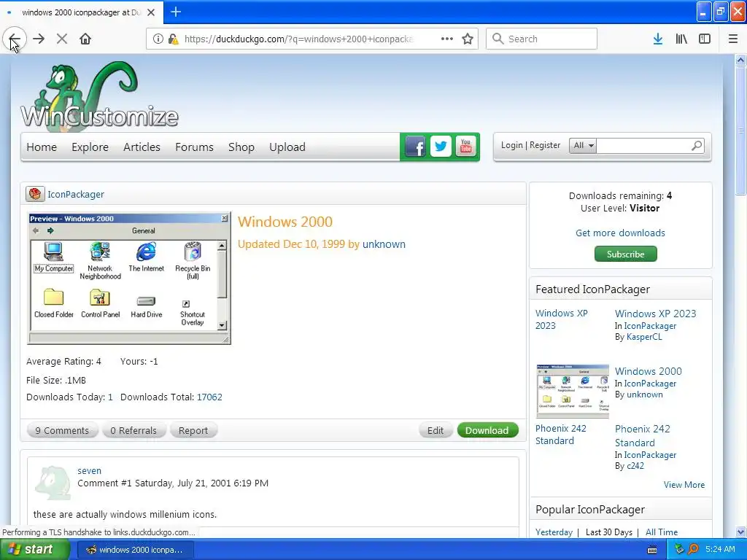Viewport: 747px width, 560px height.
Task: Open the Firefox hamburger menu
Action: pyautogui.click(x=733, y=39)
